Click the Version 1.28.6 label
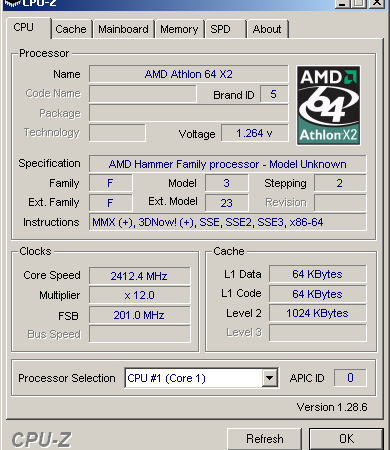The height and width of the screenshot is (450, 390). (332, 407)
